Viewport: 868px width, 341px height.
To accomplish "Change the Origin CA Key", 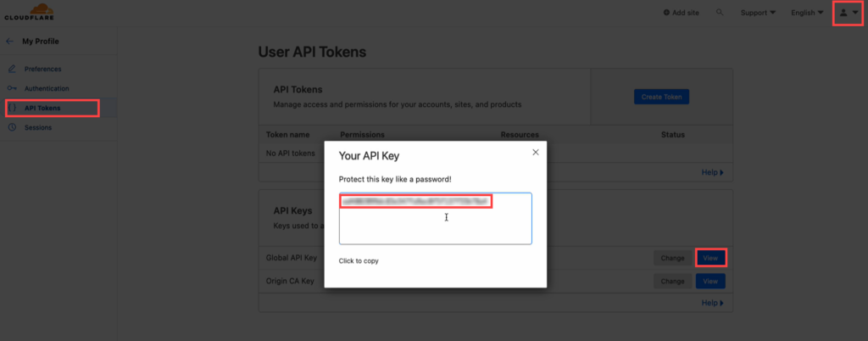I will tap(672, 282).
